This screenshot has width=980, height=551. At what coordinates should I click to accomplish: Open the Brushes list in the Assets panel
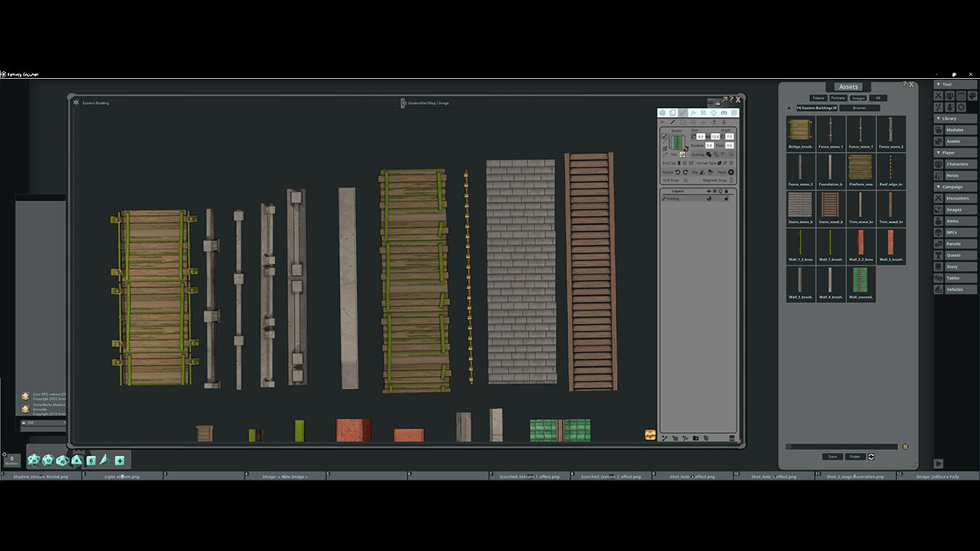tap(859, 108)
